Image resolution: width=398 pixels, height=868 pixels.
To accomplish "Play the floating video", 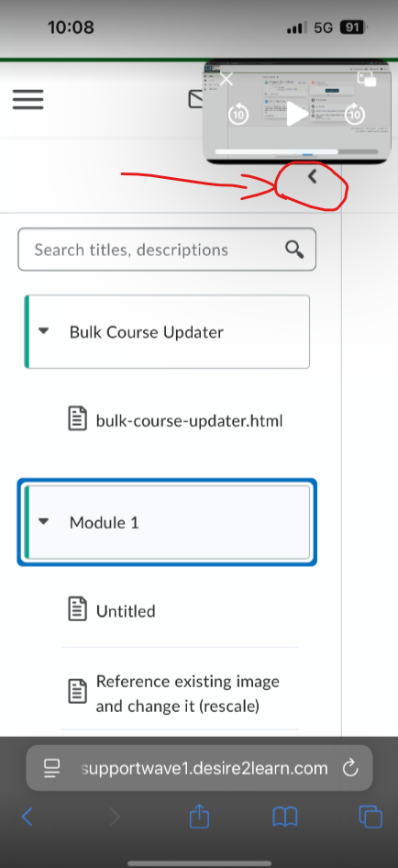I will (x=297, y=115).
